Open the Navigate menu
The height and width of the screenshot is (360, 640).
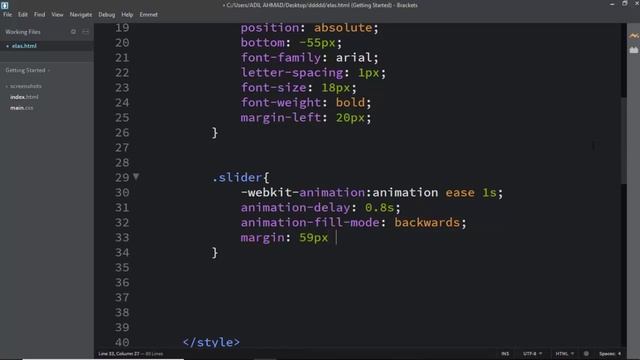pyautogui.click(x=81, y=14)
